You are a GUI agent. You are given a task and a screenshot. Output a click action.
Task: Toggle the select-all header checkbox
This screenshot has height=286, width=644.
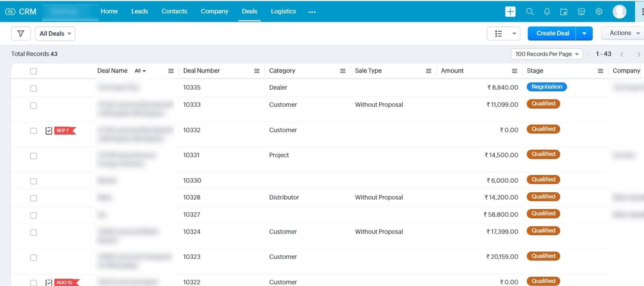(x=33, y=71)
